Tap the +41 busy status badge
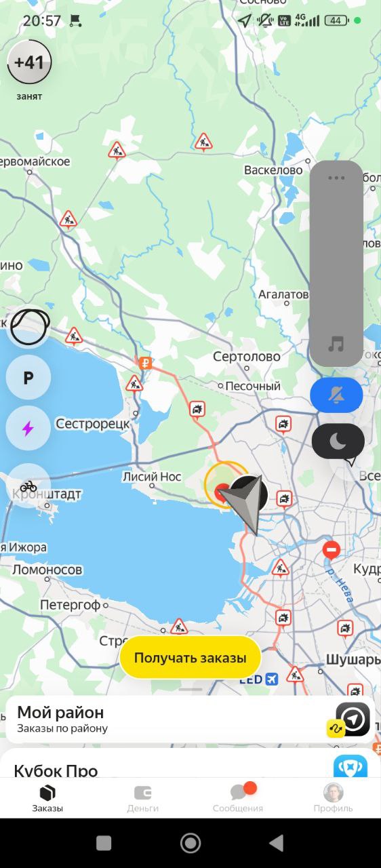The width and height of the screenshot is (381, 868). point(29,62)
